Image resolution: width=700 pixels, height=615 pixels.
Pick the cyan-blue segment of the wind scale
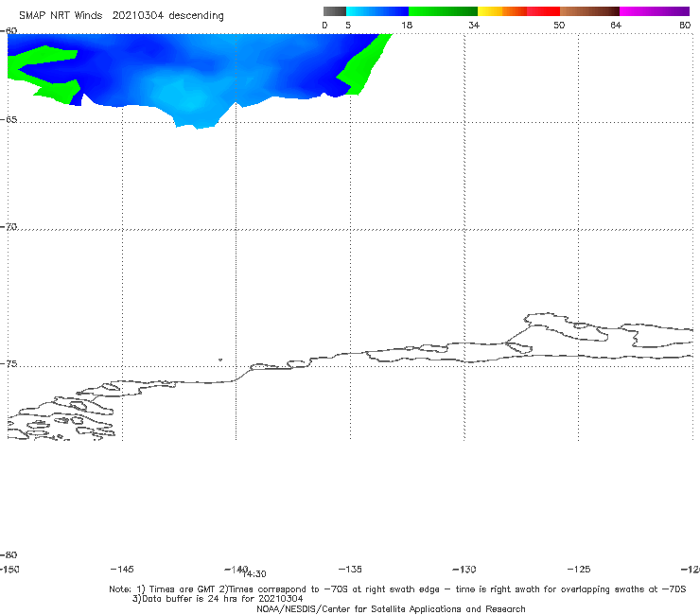(x=377, y=11)
